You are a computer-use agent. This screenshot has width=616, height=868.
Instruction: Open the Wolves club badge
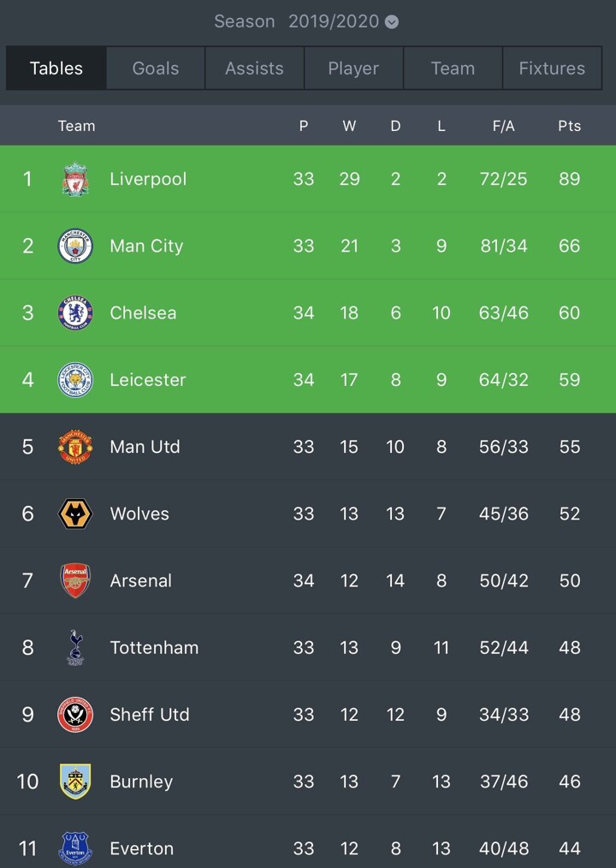(75, 514)
